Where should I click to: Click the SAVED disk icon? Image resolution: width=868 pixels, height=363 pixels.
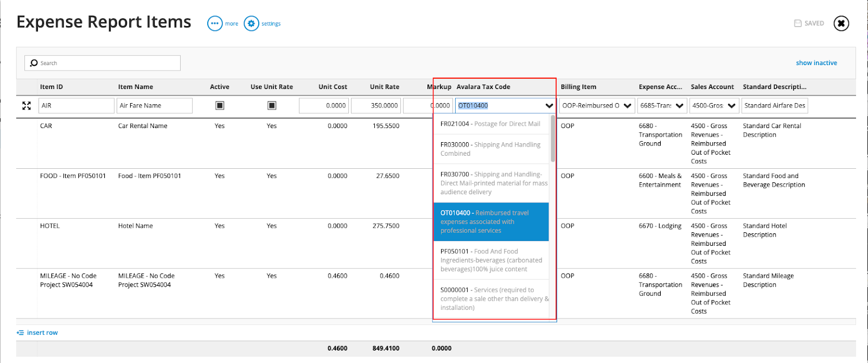click(x=797, y=23)
